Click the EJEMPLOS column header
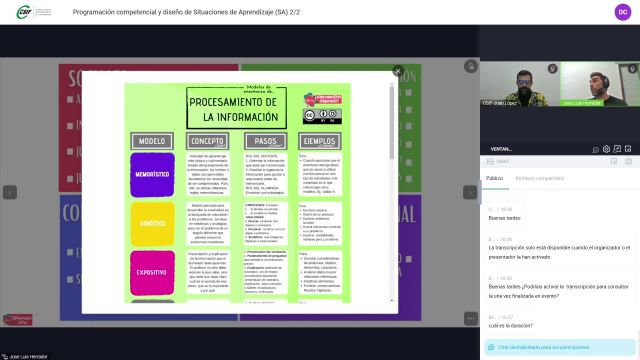This screenshot has height=360, width=640. click(319, 141)
